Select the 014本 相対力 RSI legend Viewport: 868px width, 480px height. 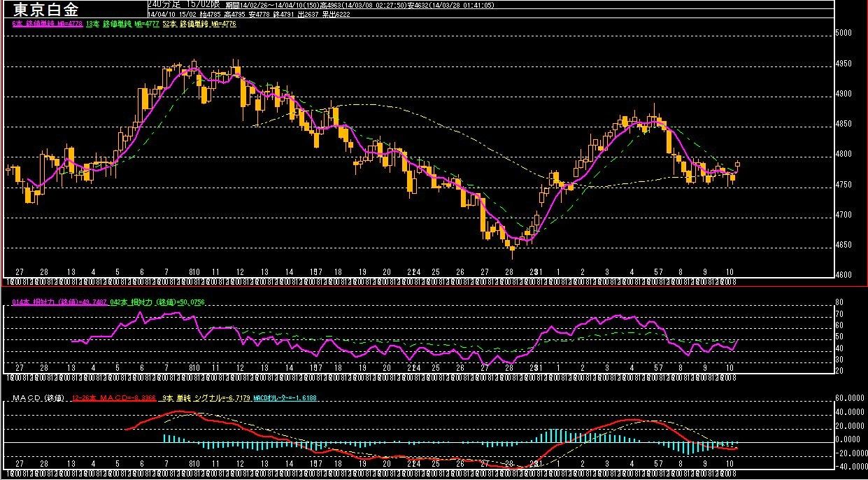tap(59, 302)
